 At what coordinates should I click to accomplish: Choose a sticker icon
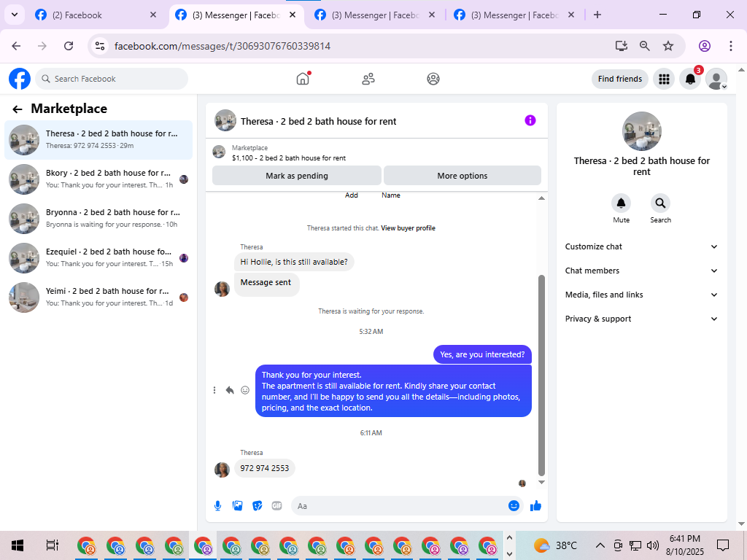258,506
